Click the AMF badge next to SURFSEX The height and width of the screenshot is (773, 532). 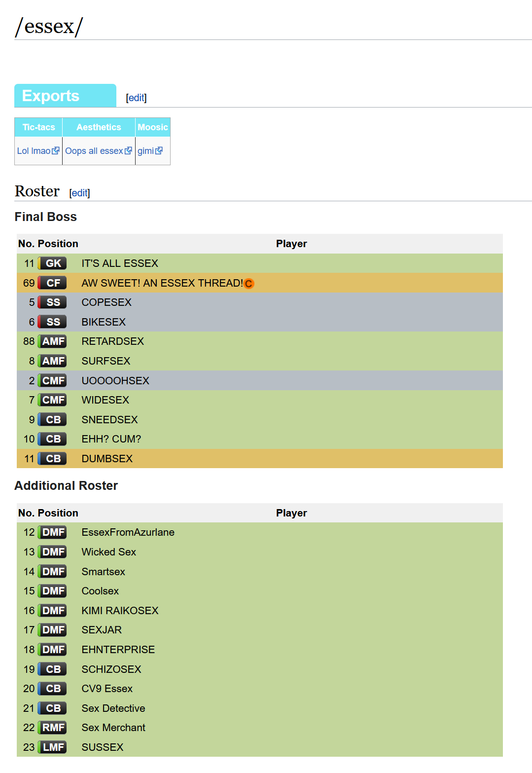[x=52, y=361]
